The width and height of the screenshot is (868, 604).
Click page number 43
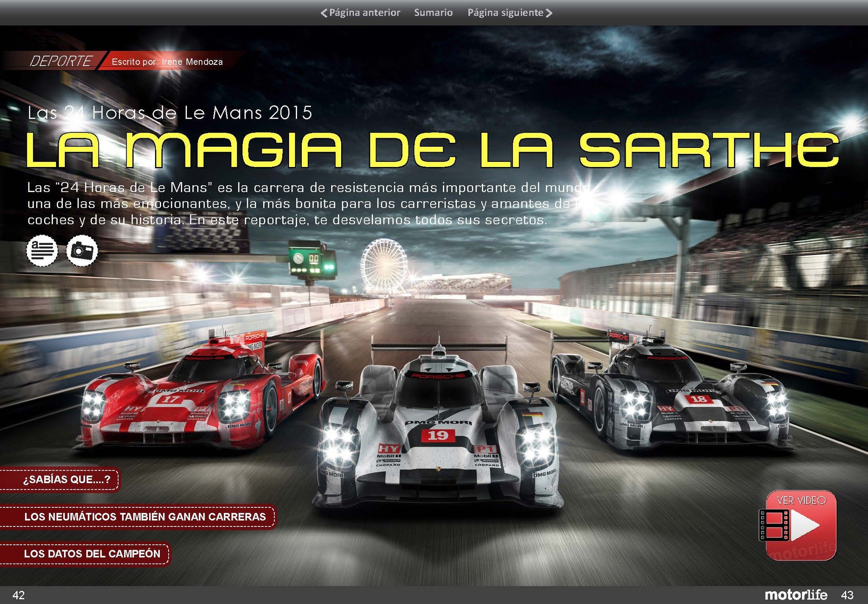847,595
